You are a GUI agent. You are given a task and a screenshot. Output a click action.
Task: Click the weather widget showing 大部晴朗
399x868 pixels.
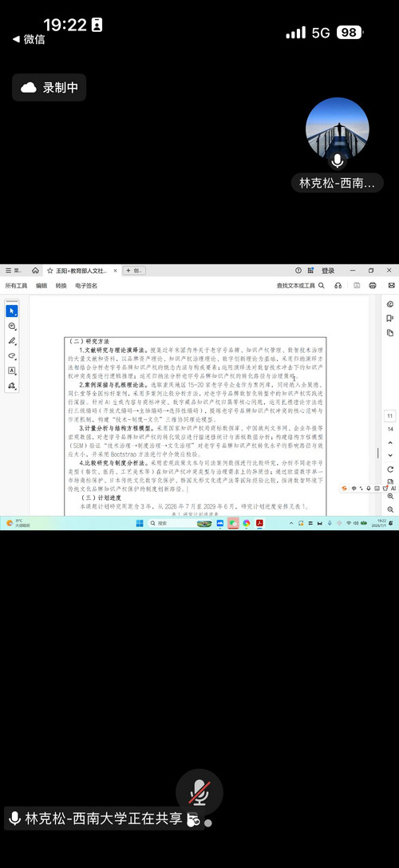18,523
